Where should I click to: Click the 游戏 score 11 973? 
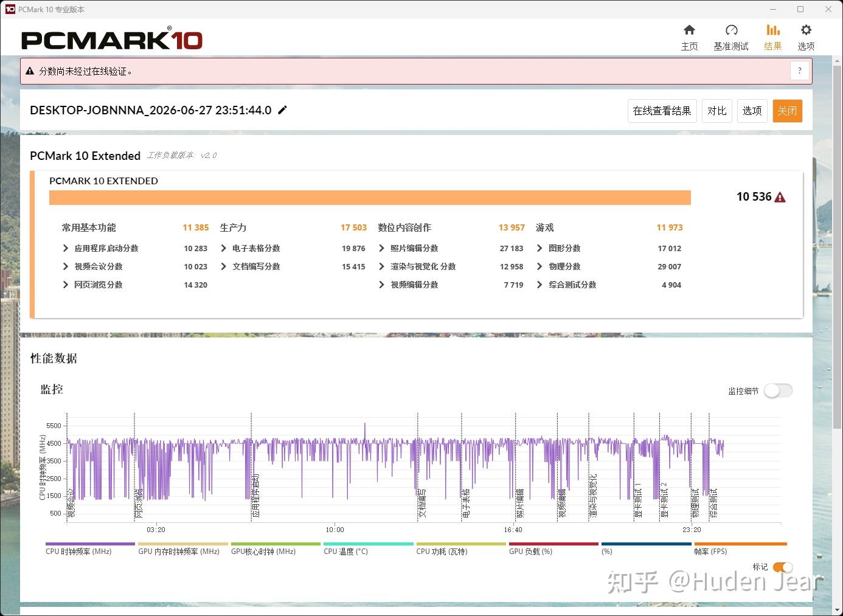point(670,227)
